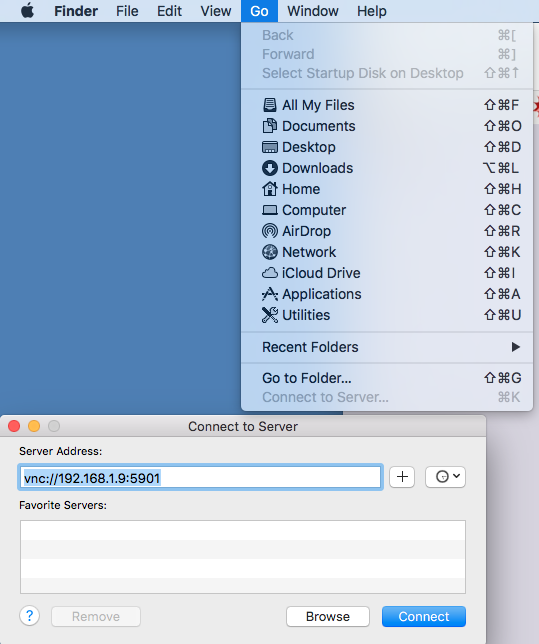
Task: Choose Go to Folder… menu item
Action: 387,378
